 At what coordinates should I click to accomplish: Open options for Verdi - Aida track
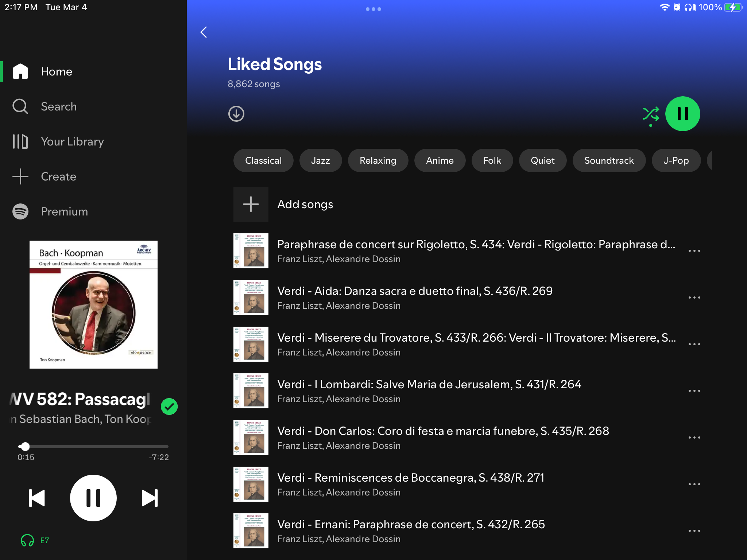pos(694,297)
